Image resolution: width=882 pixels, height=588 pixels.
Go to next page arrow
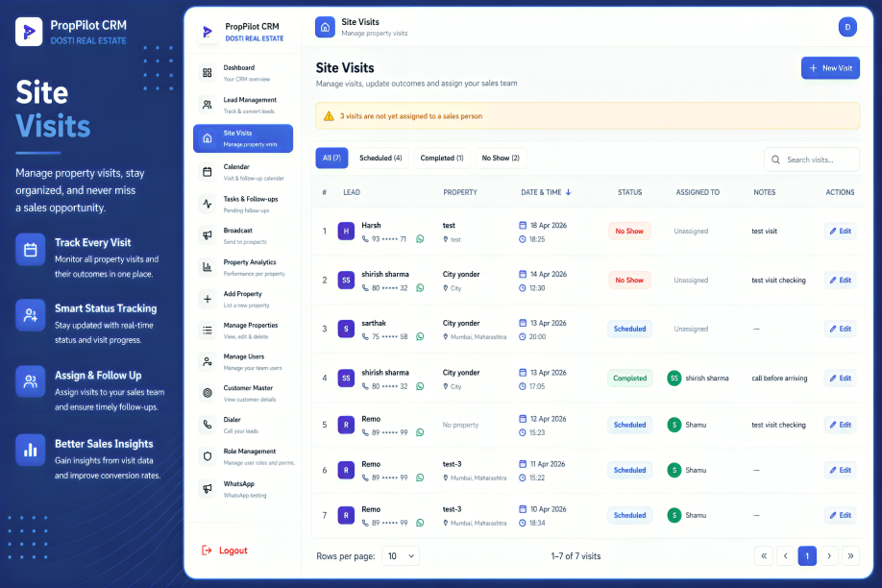pyautogui.click(x=829, y=556)
